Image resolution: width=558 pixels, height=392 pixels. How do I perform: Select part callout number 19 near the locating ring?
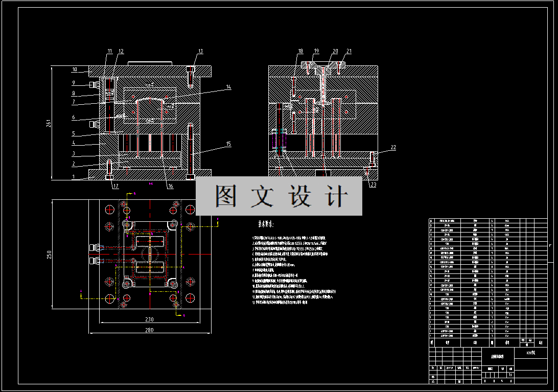click(316, 51)
